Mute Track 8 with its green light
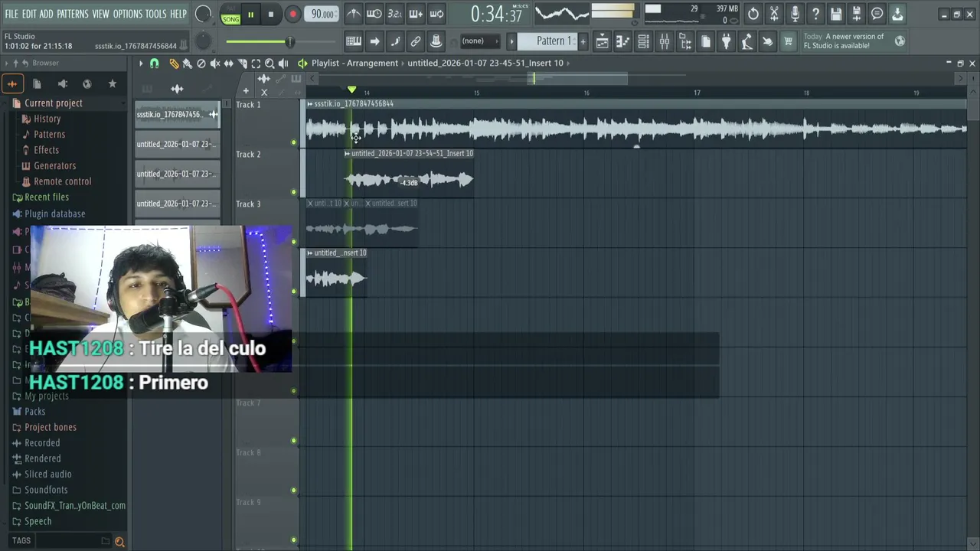 point(294,491)
